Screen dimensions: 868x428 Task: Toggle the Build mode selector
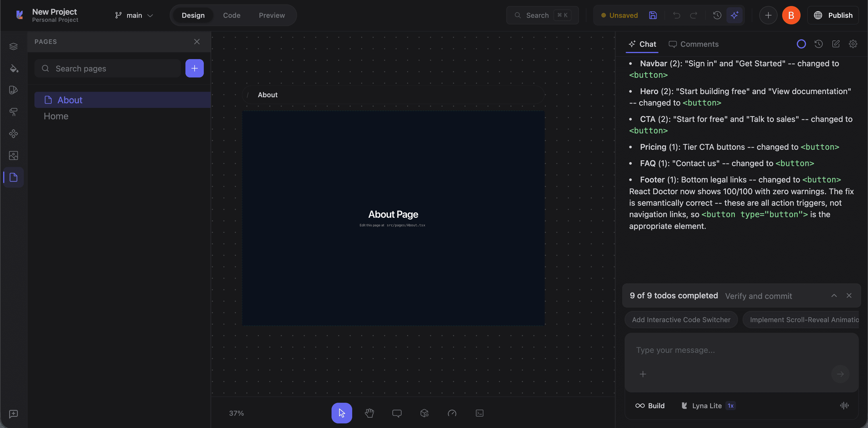(650, 405)
